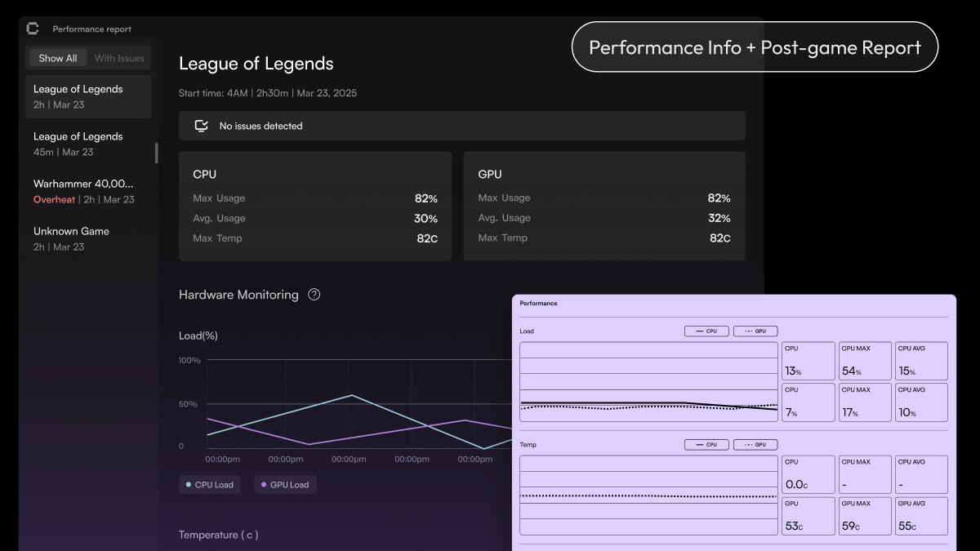Toggle the GPU Load chart legend

pos(285,485)
